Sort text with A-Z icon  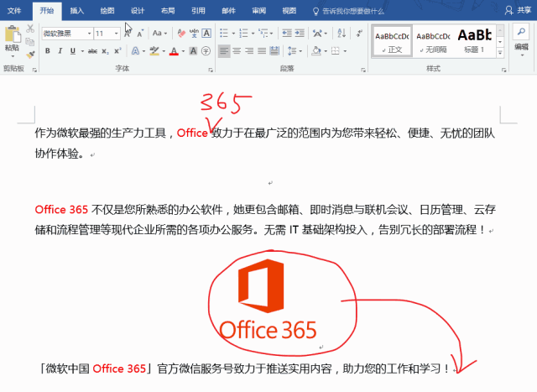pos(341,34)
